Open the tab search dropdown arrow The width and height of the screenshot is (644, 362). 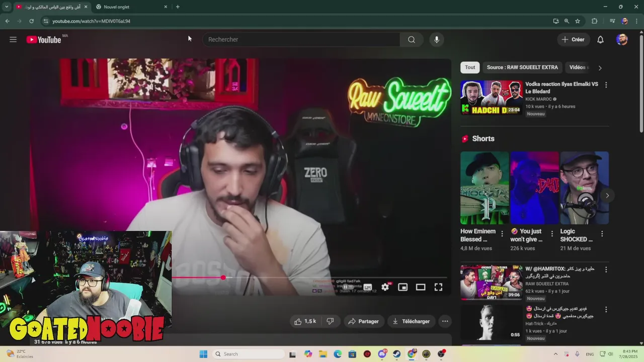point(7,7)
